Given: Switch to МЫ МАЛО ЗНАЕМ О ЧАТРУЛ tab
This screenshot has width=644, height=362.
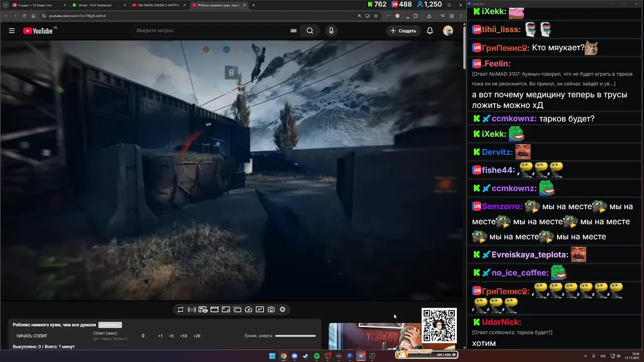Looking at the screenshot, I should (x=158, y=5).
